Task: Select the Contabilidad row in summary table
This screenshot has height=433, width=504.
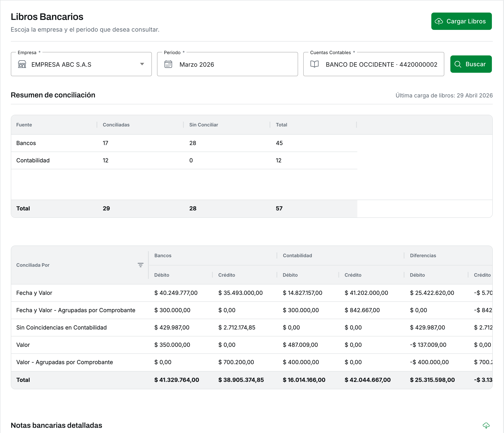Action: (x=184, y=160)
